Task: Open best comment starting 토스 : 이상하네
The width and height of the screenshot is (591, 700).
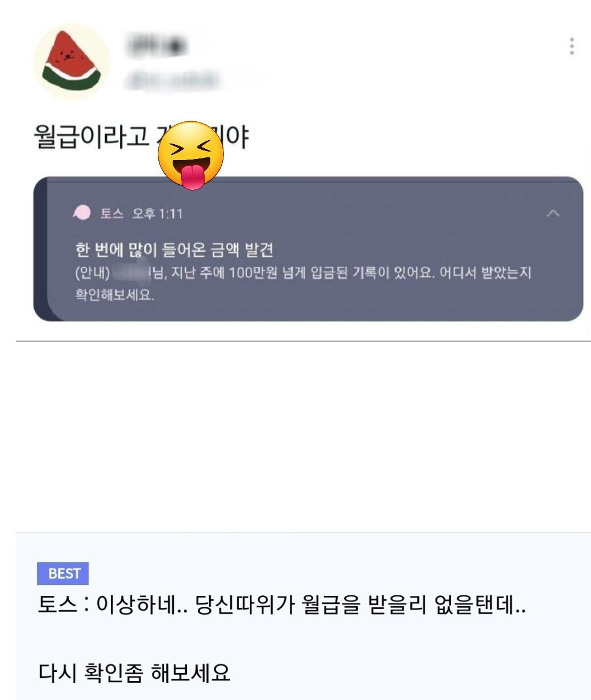Action: pos(282,604)
